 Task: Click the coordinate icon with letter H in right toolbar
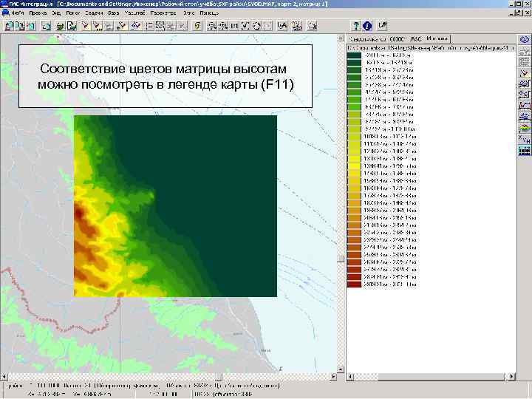pyautogui.click(x=524, y=137)
